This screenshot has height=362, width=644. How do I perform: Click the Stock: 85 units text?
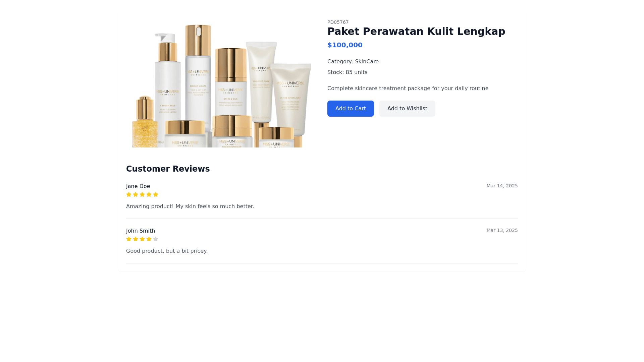(347, 72)
